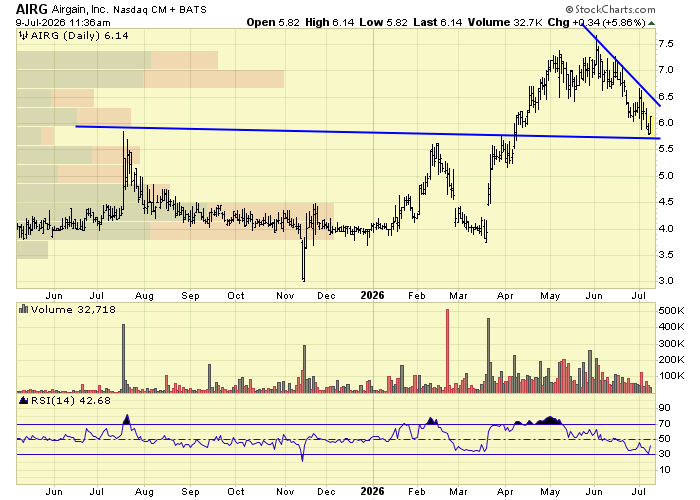Click the RSI indicator icon beside RSI(14)
This screenshot has height=500, width=700.
[x=24, y=400]
